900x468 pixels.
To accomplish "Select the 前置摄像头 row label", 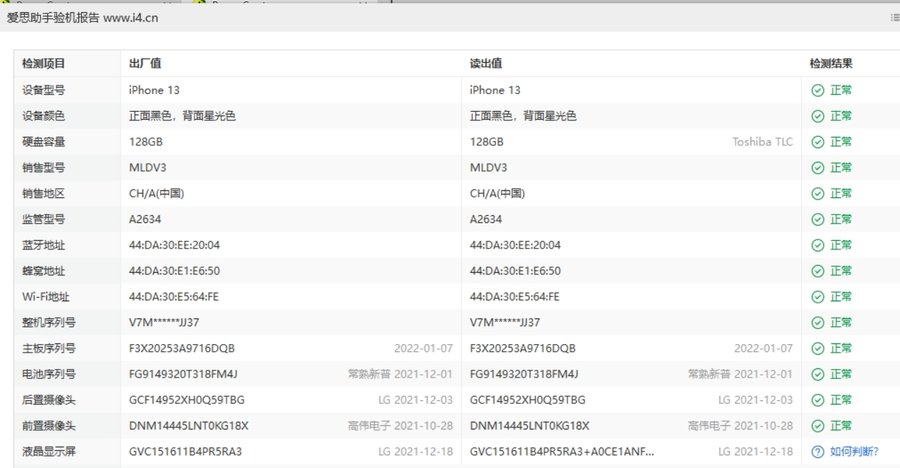I will coord(49,426).
